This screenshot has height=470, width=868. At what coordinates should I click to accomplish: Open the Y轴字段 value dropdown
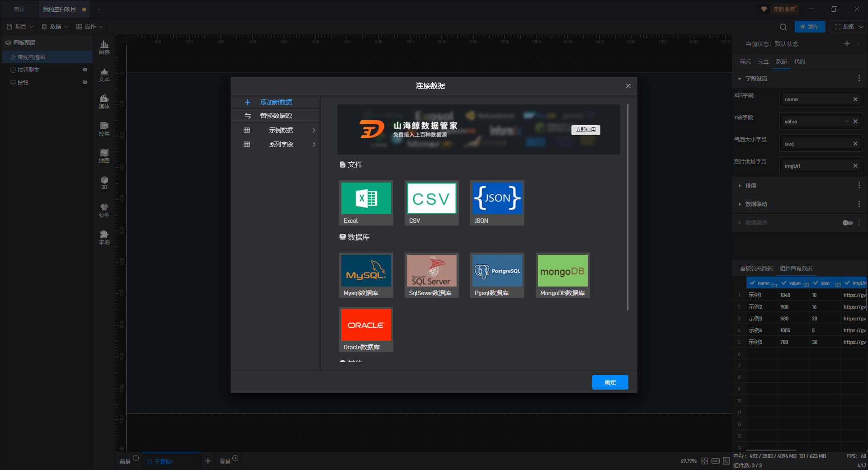click(847, 121)
